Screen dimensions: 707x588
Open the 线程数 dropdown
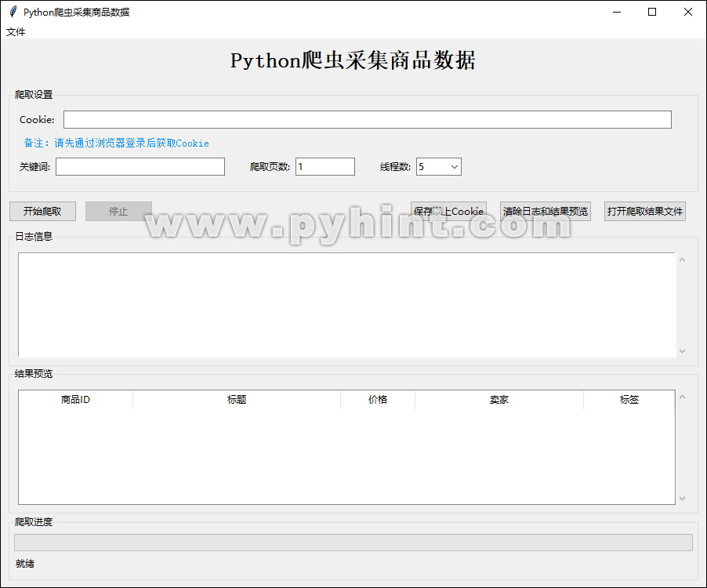click(x=437, y=166)
